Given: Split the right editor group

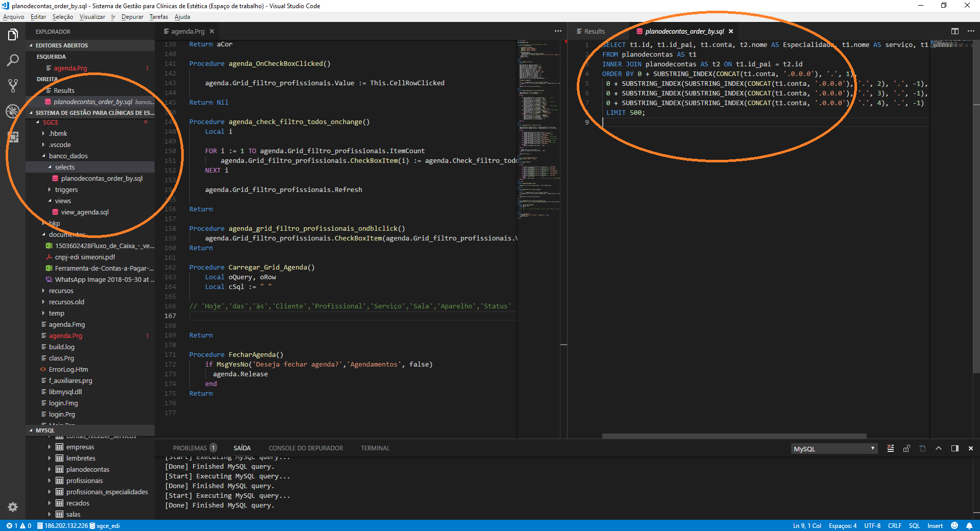Looking at the screenshot, I should [954, 31].
